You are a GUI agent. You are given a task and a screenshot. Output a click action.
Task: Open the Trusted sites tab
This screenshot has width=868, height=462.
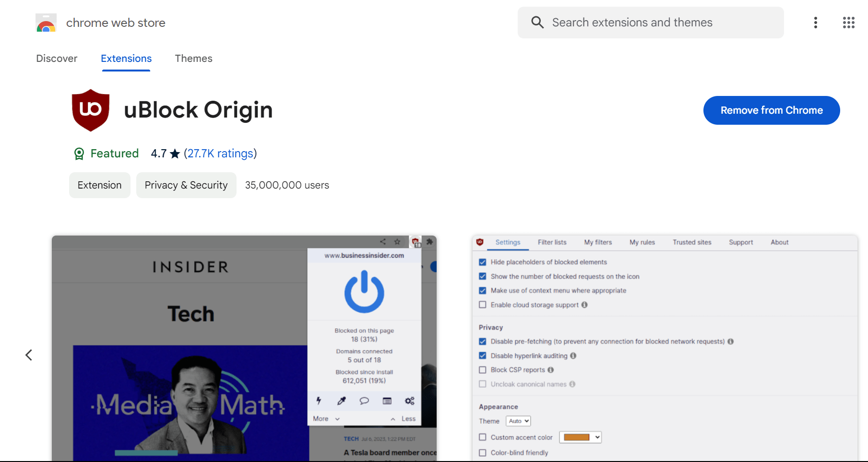[x=692, y=242]
